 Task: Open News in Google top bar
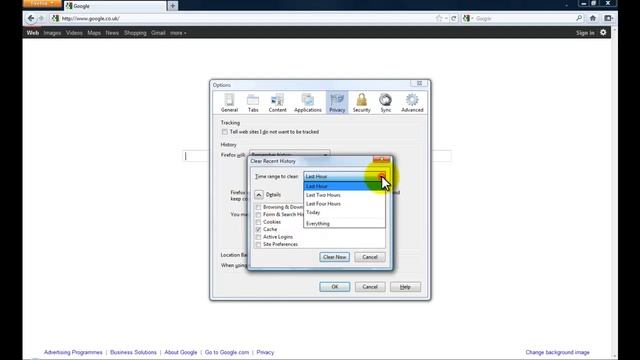(x=112, y=33)
